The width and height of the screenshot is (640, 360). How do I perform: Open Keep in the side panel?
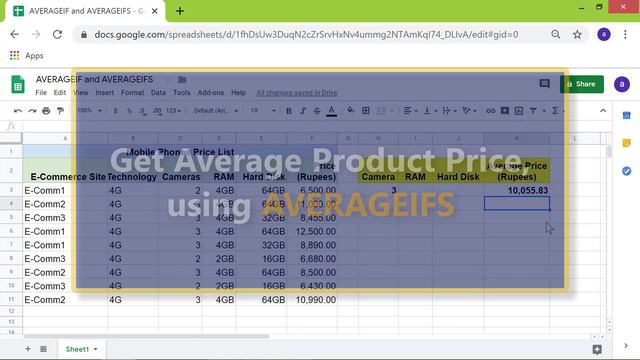click(x=627, y=143)
